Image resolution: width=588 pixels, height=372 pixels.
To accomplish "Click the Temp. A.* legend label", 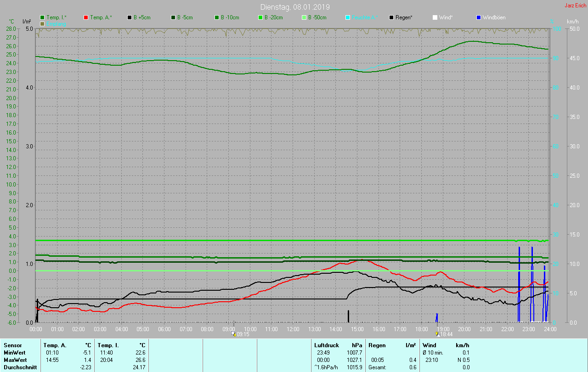I will [x=101, y=17].
